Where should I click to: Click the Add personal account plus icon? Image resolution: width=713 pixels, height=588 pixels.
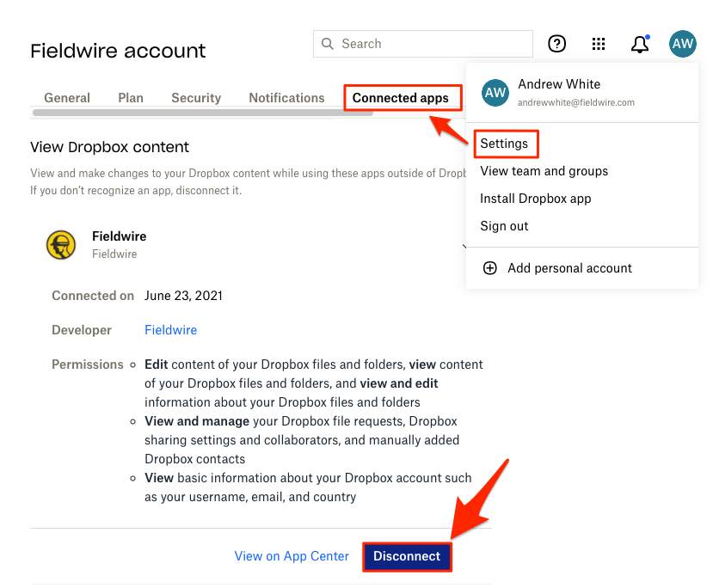(490, 268)
